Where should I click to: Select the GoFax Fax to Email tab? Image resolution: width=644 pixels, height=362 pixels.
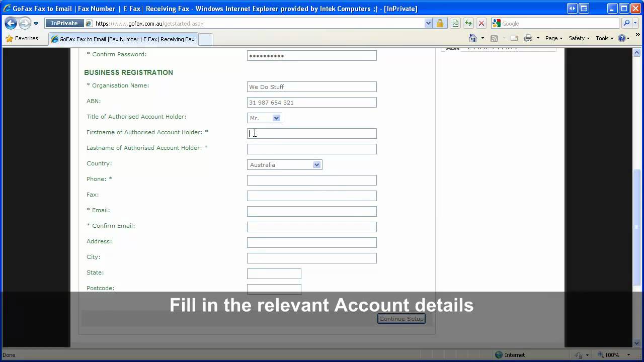[123, 39]
